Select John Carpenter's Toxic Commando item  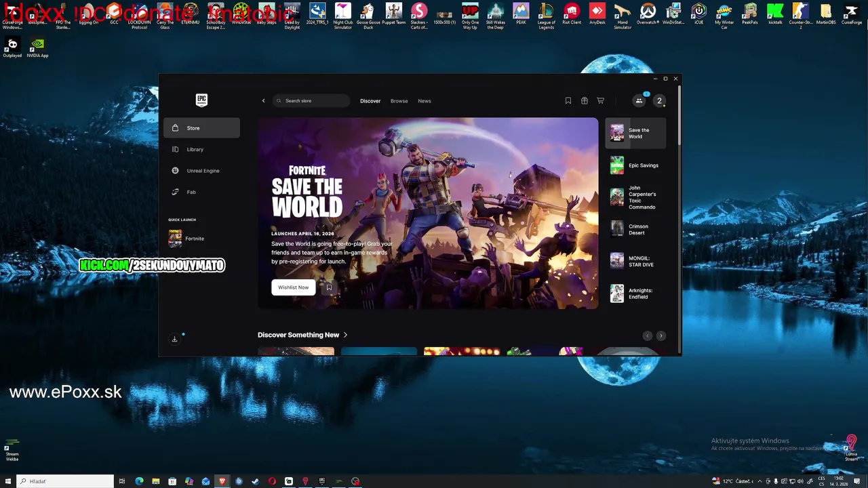[635, 197]
